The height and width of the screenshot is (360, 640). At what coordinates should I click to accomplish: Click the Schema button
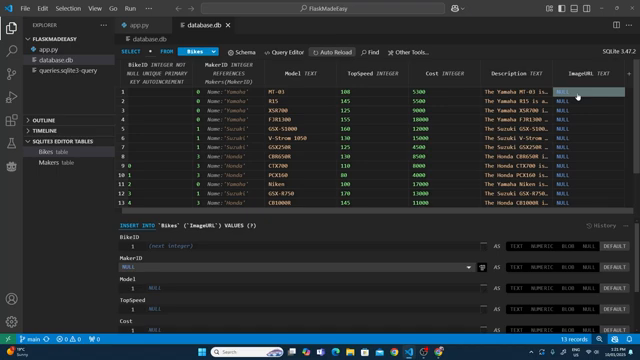tap(242, 52)
